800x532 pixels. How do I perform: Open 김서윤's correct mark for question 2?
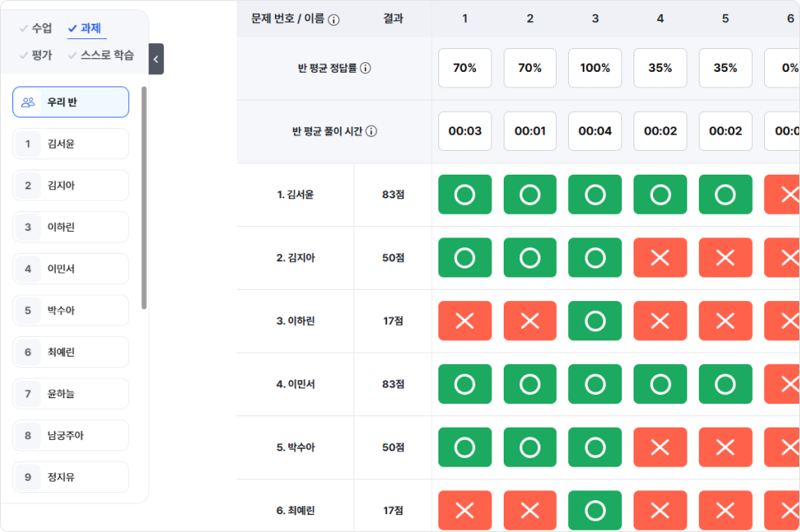(530, 194)
